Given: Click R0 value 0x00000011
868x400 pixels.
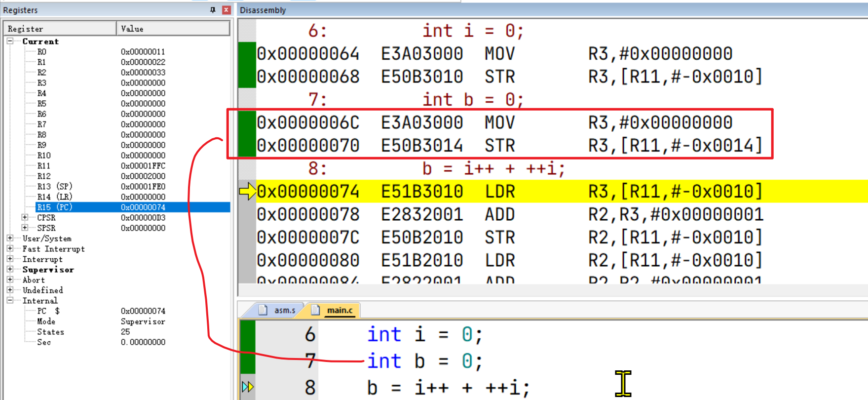Looking at the screenshot, I should (143, 52).
